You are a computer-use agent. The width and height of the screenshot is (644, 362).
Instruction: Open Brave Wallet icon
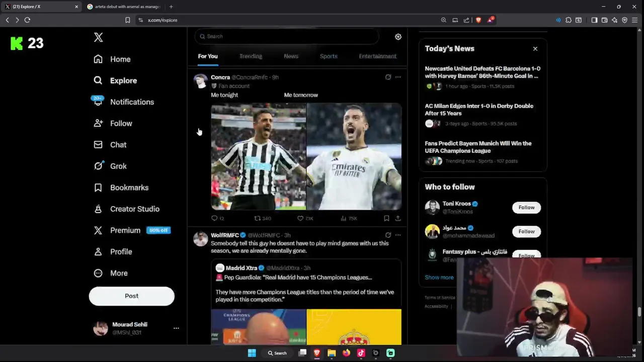[x=604, y=20]
